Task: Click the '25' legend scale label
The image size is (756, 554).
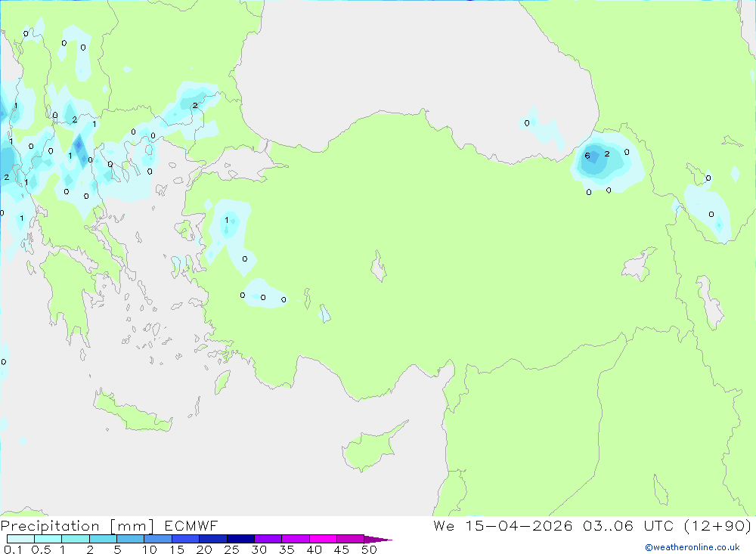Action: [x=231, y=549]
